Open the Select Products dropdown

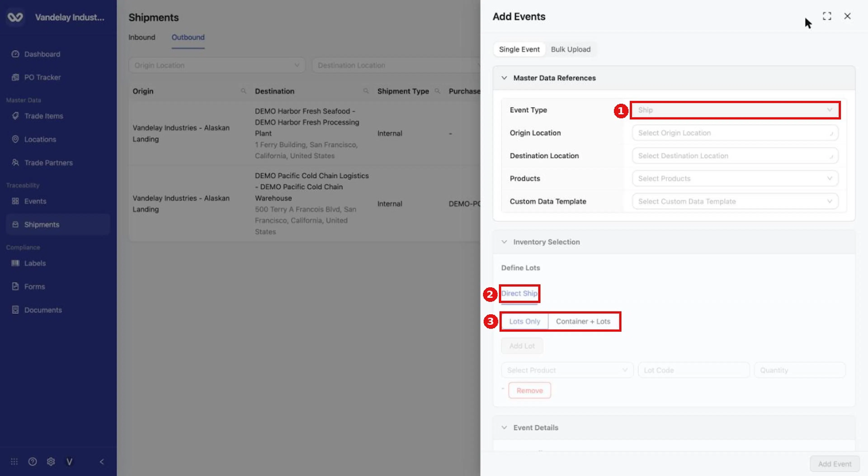click(735, 178)
